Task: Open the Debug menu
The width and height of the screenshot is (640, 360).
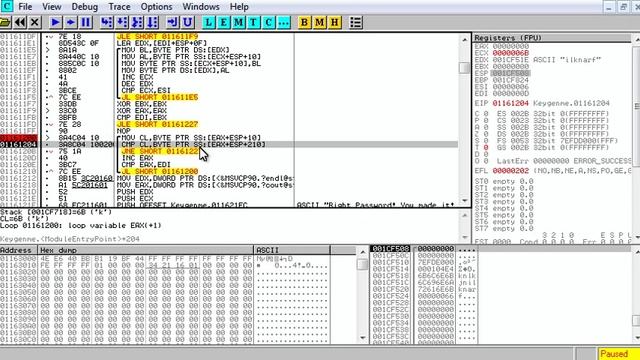Action: [x=84, y=7]
